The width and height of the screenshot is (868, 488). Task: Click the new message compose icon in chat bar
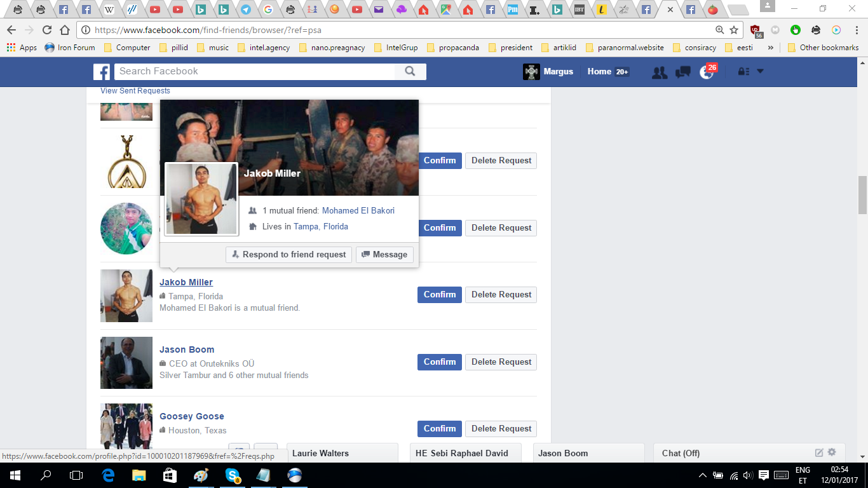click(x=819, y=453)
